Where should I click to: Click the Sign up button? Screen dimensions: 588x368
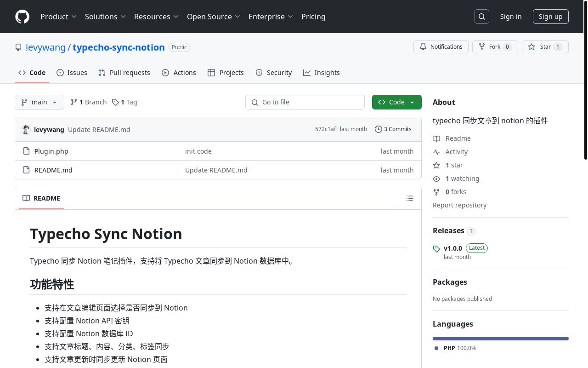550,17
